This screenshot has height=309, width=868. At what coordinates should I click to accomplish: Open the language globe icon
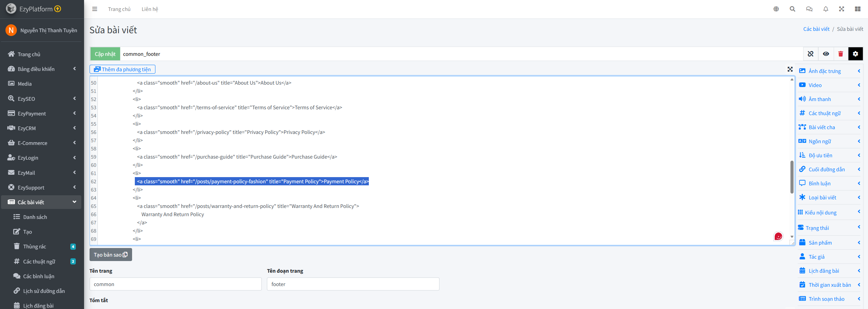tap(776, 9)
